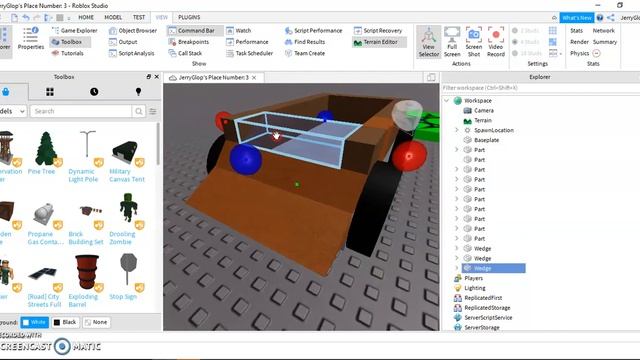The height and width of the screenshot is (360, 640).
Task: Open Team Create panel
Action: [x=304, y=53]
